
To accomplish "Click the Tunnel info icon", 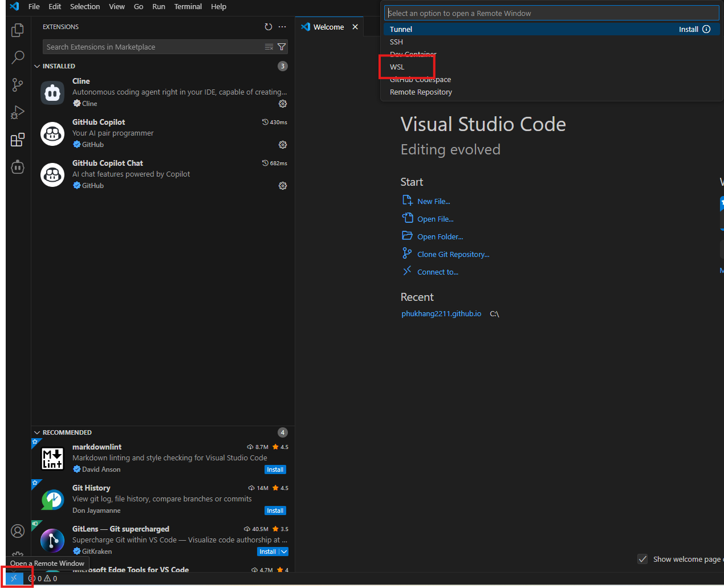I will pos(706,29).
